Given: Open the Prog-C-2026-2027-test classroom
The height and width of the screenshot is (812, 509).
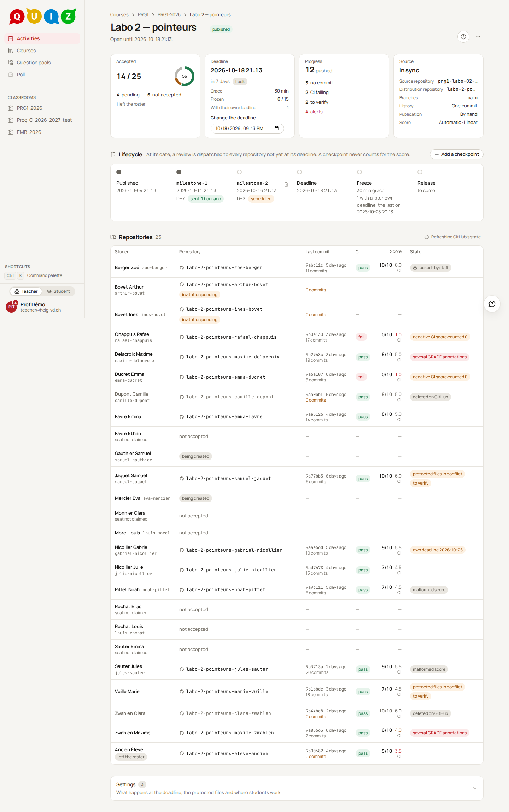Looking at the screenshot, I should 42,120.
